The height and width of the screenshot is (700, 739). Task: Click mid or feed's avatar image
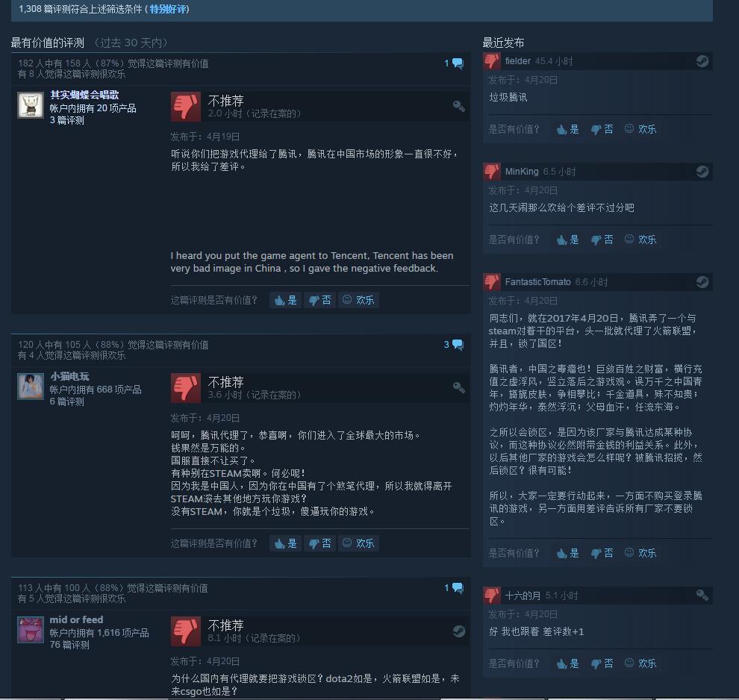coord(31,630)
